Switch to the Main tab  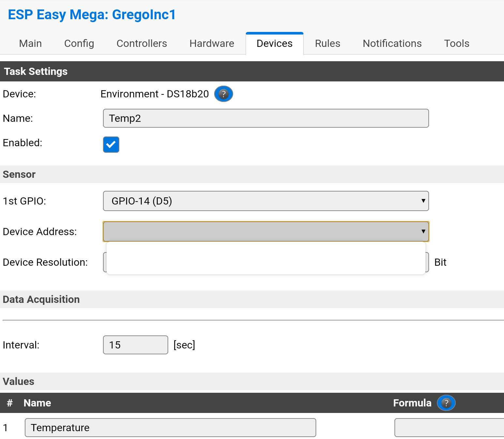(x=30, y=44)
